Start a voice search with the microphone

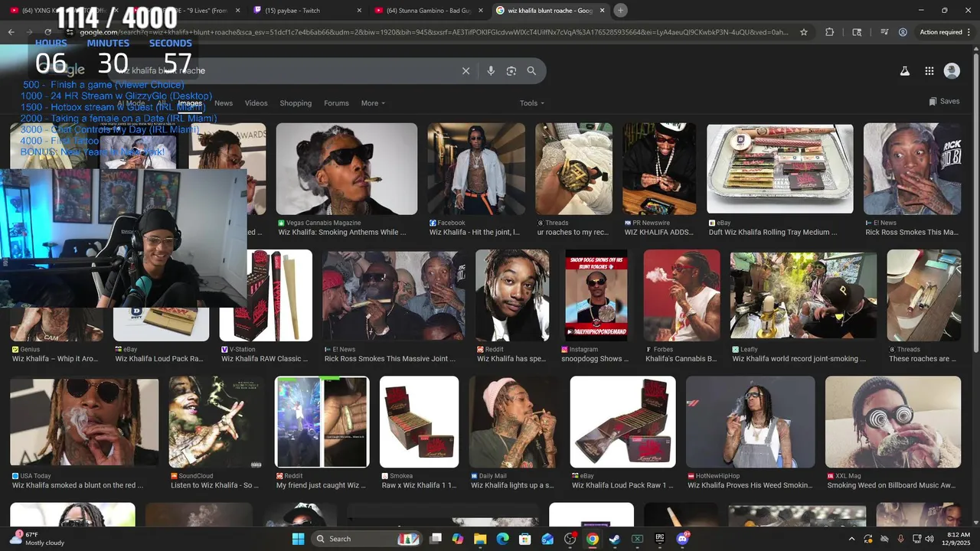(491, 70)
